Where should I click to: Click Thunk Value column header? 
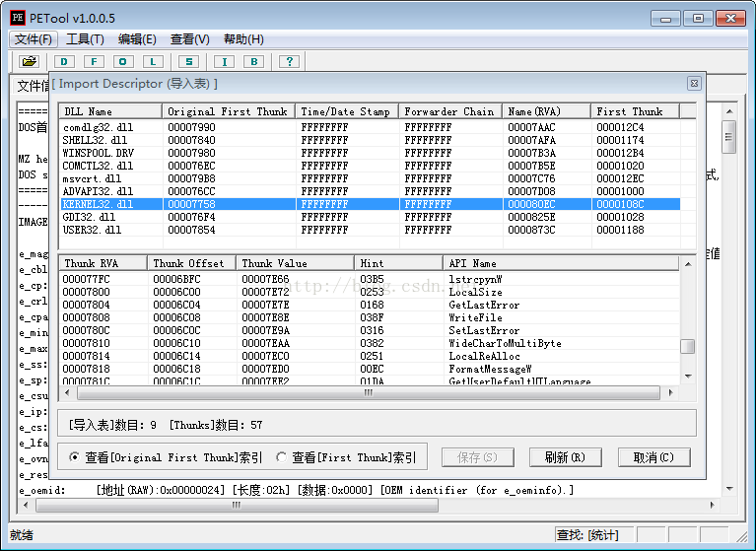pos(295,263)
